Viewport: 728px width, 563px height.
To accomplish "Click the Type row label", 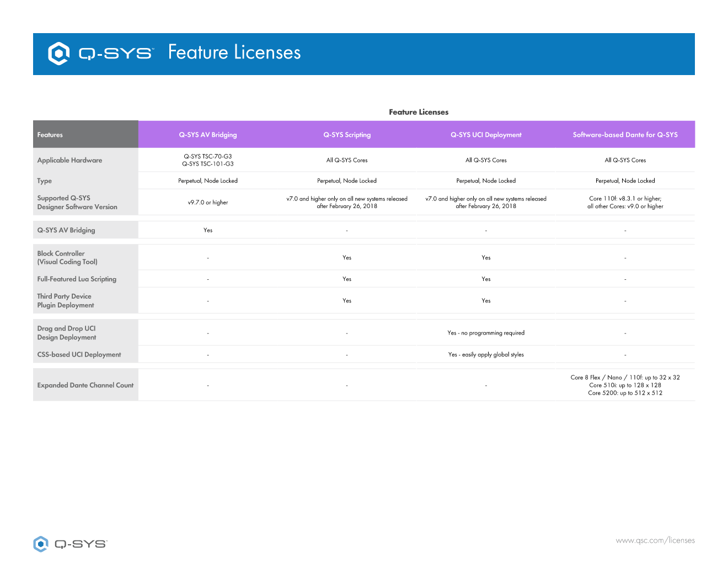I will pyautogui.click(x=45, y=181).
